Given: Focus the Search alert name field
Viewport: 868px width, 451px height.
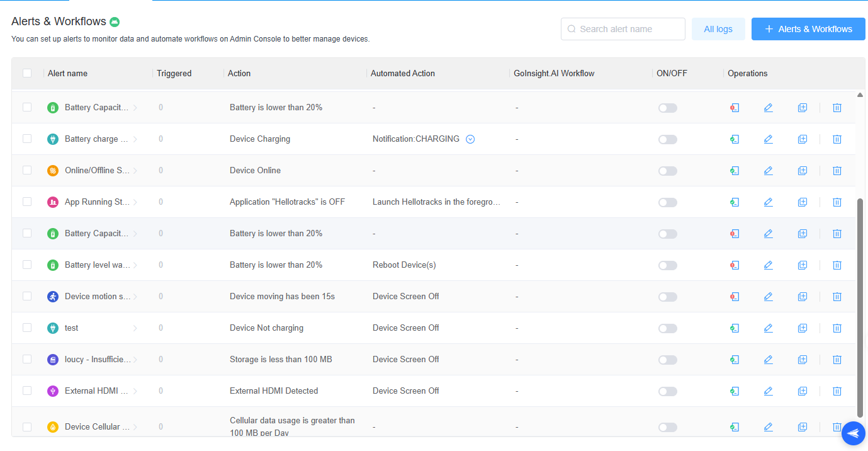Looking at the screenshot, I should tap(623, 29).
